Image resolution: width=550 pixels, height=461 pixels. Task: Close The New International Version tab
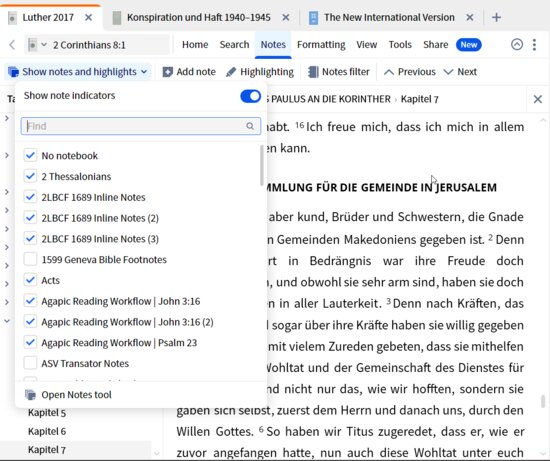point(470,17)
